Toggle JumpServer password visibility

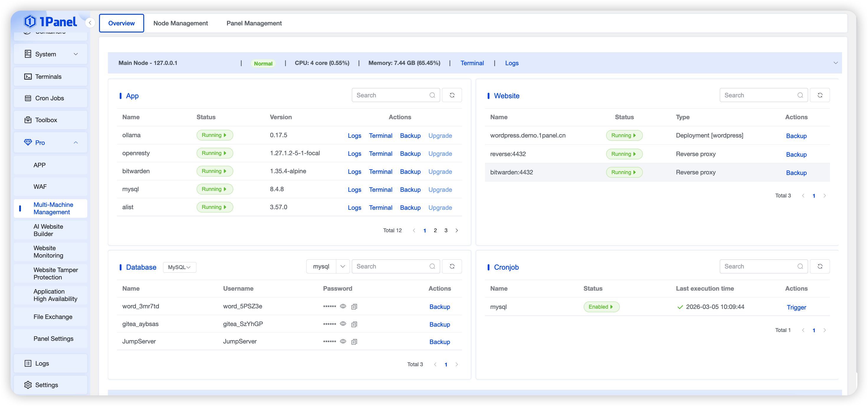(343, 341)
